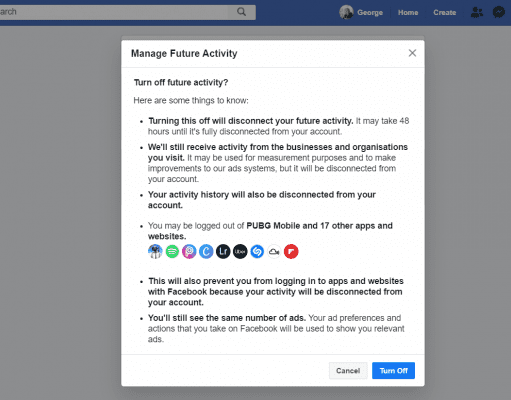Open the Home link in top bar

408,13
